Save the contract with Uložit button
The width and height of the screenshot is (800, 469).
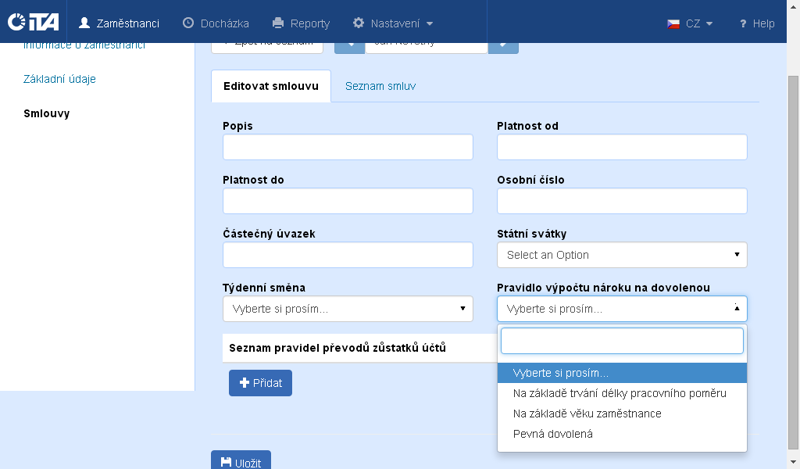pos(240,462)
